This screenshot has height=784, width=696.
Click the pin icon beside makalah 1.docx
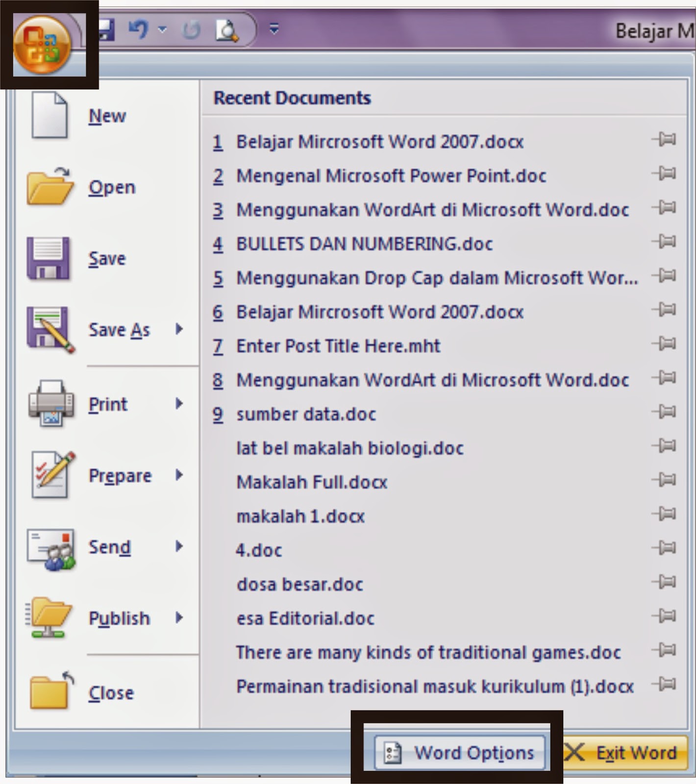point(664,514)
